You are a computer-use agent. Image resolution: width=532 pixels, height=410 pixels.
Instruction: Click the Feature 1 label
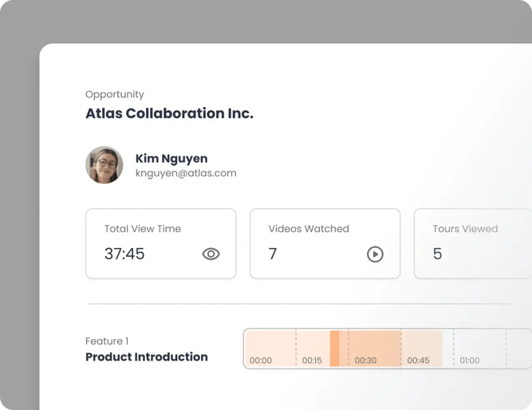coord(107,341)
